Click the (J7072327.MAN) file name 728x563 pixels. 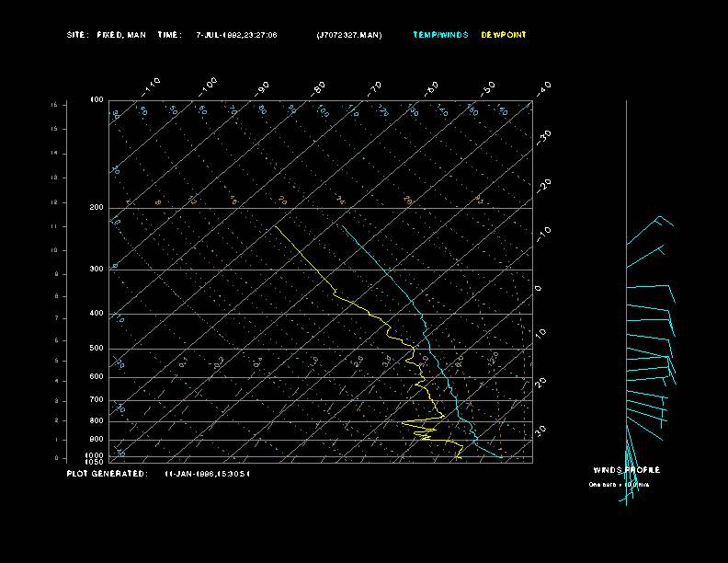click(347, 35)
